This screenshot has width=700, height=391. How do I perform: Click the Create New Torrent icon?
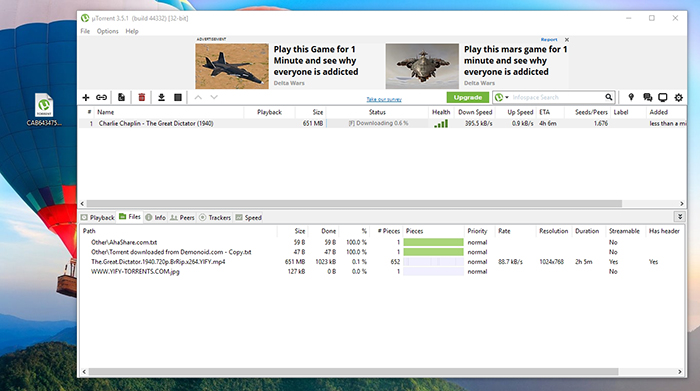click(121, 97)
